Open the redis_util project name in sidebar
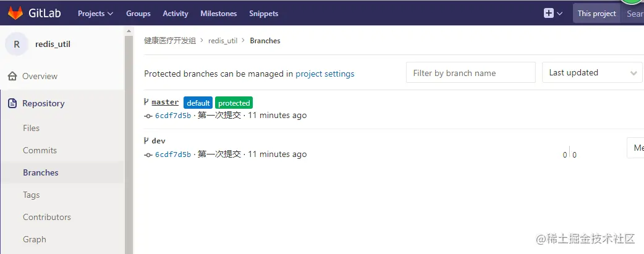 click(x=53, y=44)
